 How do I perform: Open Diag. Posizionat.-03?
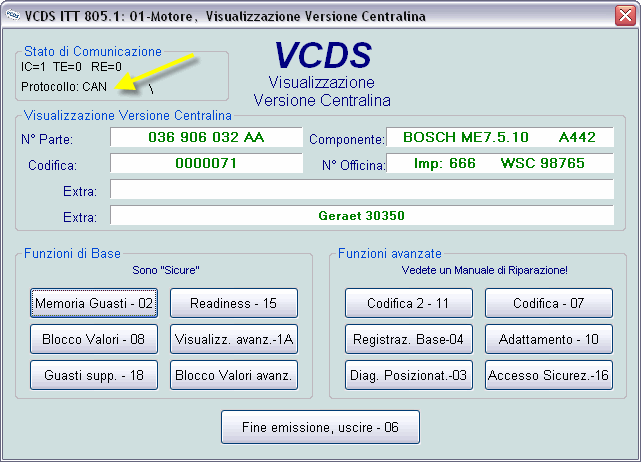(409, 375)
